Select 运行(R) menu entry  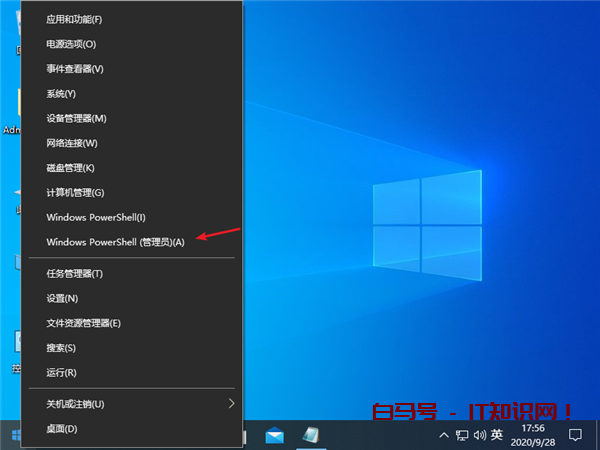click(61, 372)
